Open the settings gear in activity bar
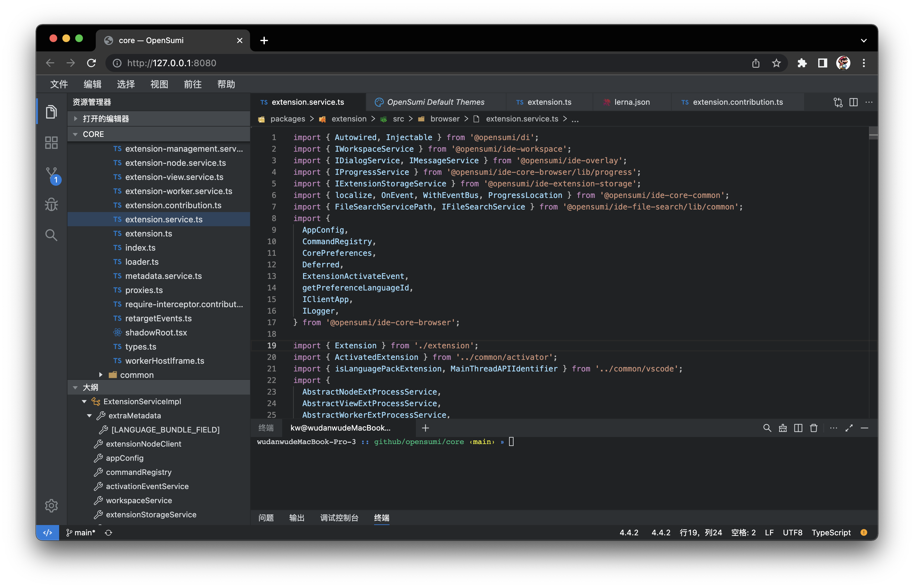The width and height of the screenshot is (914, 588). pos(51,505)
